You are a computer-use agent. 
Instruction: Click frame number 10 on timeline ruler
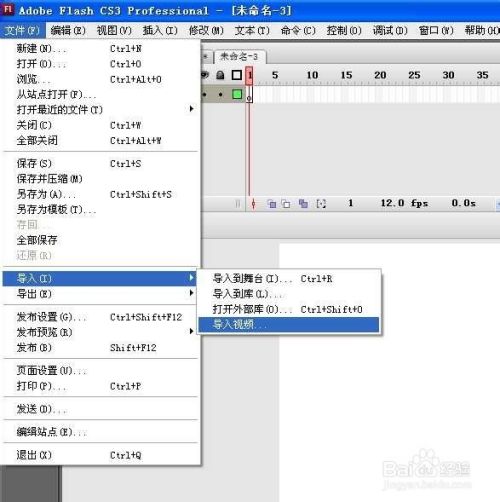point(312,75)
